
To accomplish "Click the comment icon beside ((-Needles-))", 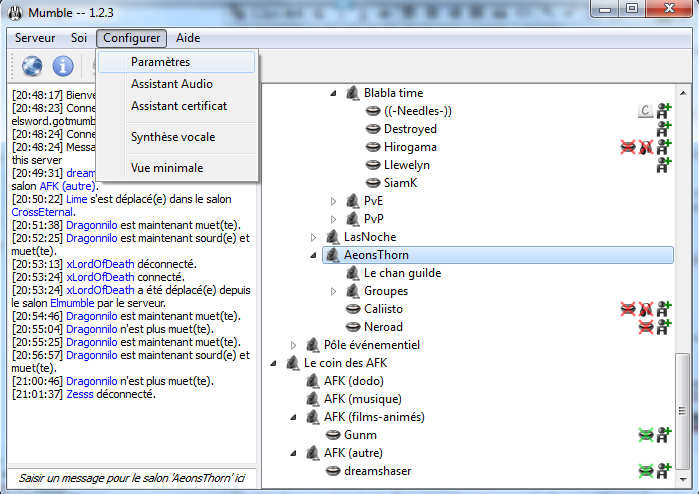I will point(646,111).
